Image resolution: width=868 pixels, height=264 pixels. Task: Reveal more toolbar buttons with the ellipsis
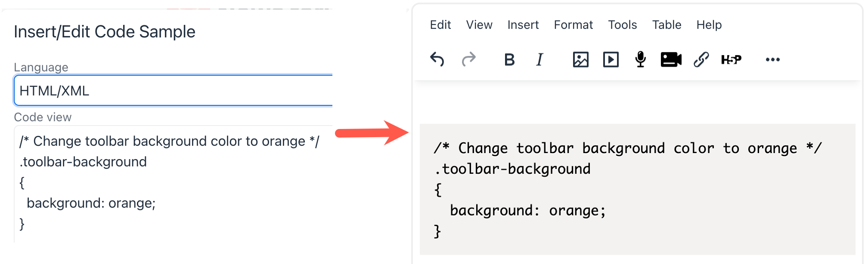coord(772,59)
